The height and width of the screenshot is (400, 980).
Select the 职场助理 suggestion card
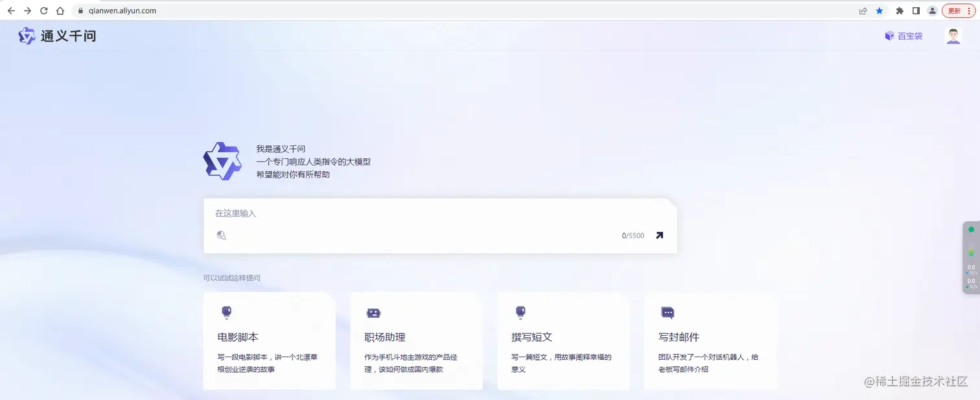[x=415, y=342]
